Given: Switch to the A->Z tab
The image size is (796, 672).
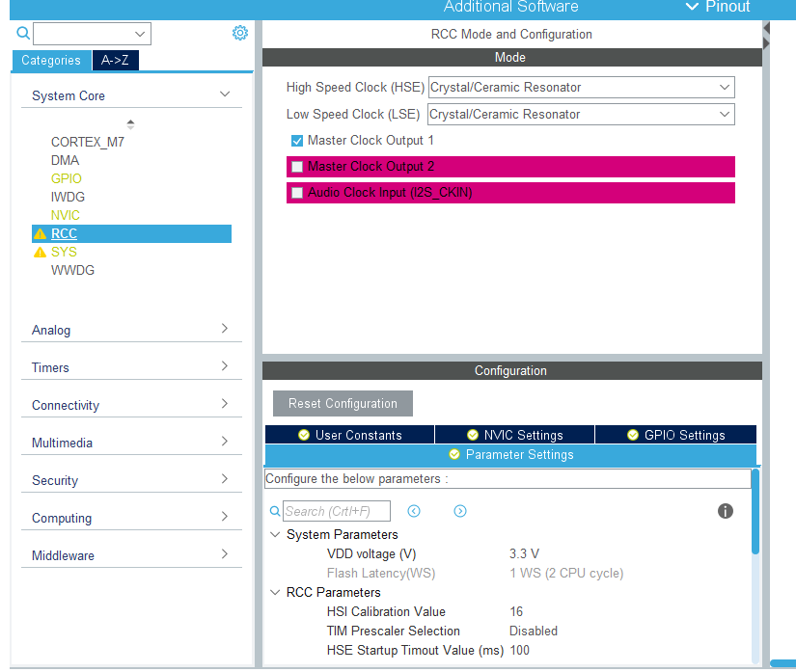Looking at the screenshot, I should pos(115,61).
